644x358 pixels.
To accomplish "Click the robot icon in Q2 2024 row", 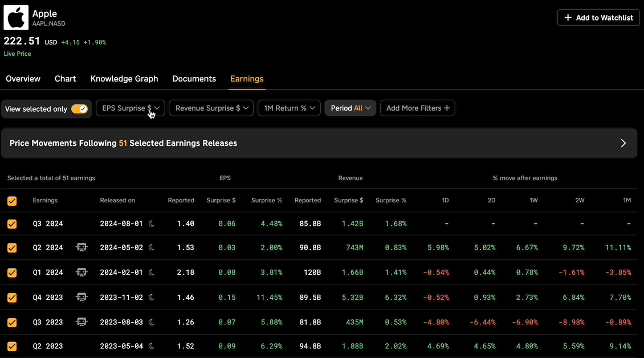I will coord(81,247).
